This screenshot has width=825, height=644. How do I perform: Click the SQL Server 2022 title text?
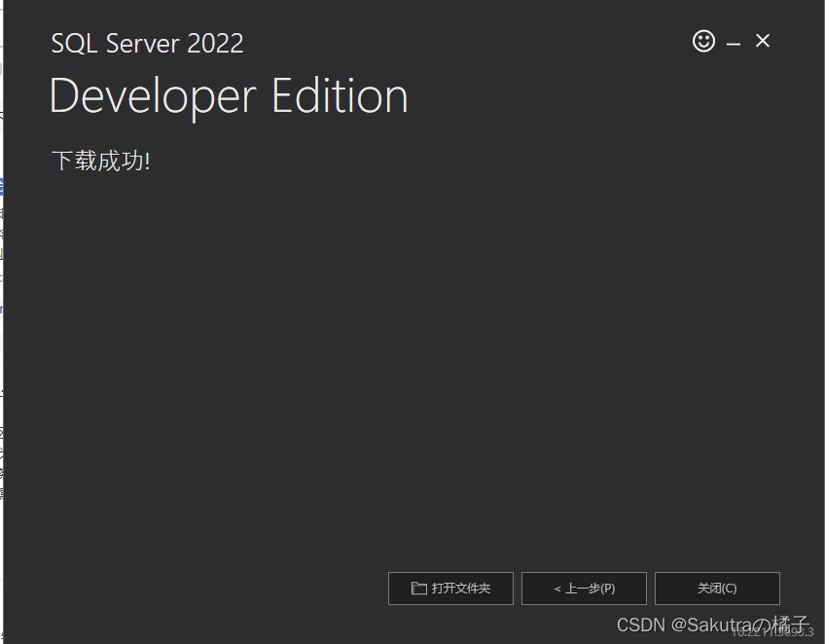[x=147, y=43]
